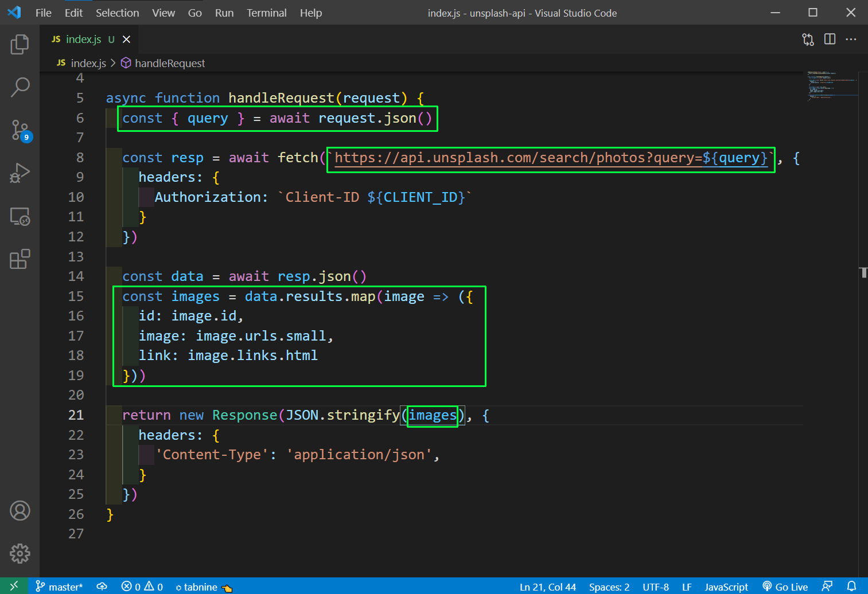Change the UTF-8 file encoding
Viewport: 868px width, 594px height.
click(x=656, y=587)
